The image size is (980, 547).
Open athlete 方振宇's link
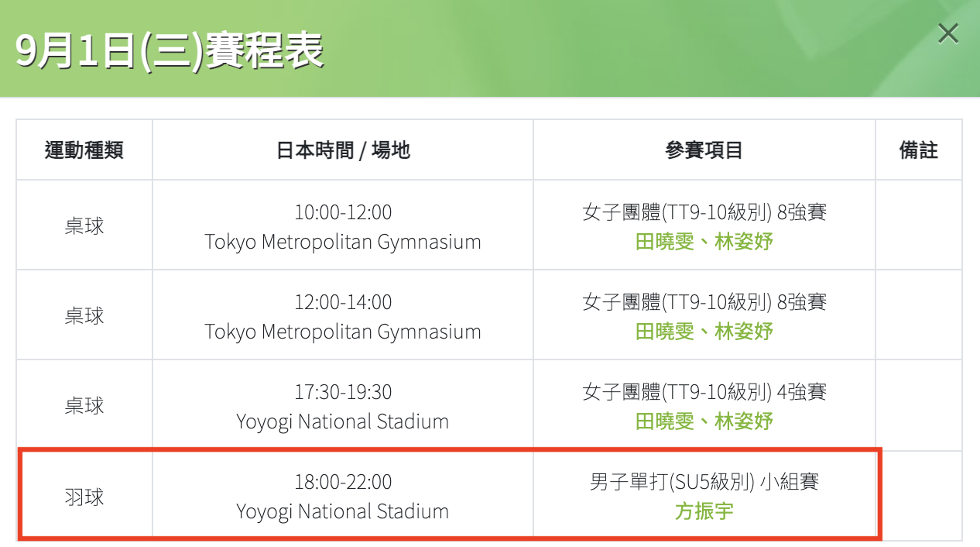click(x=704, y=511)
